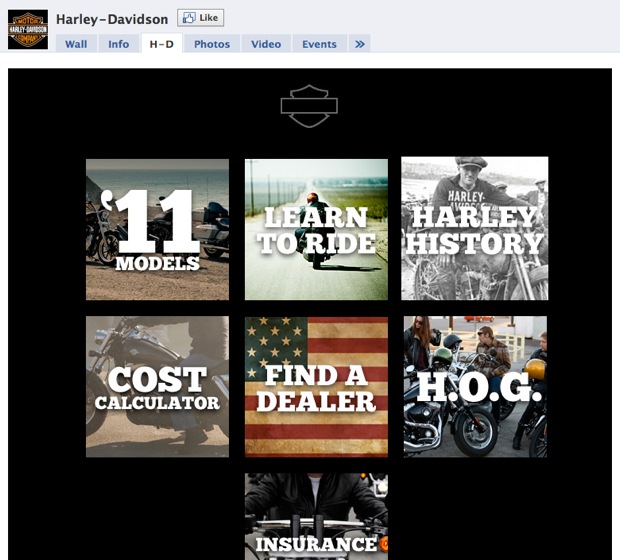Click the Harley-Davidson profile logo picture
620x560 pixels.
(28, 30)
